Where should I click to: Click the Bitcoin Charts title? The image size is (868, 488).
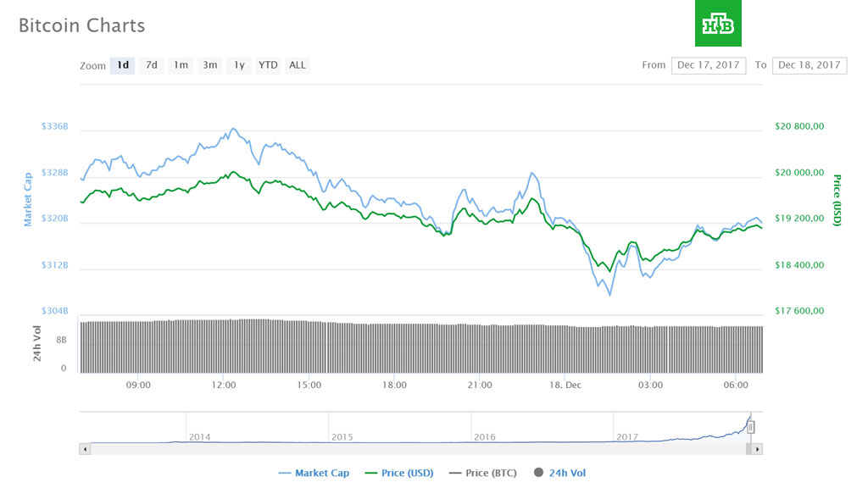(82, 25)
